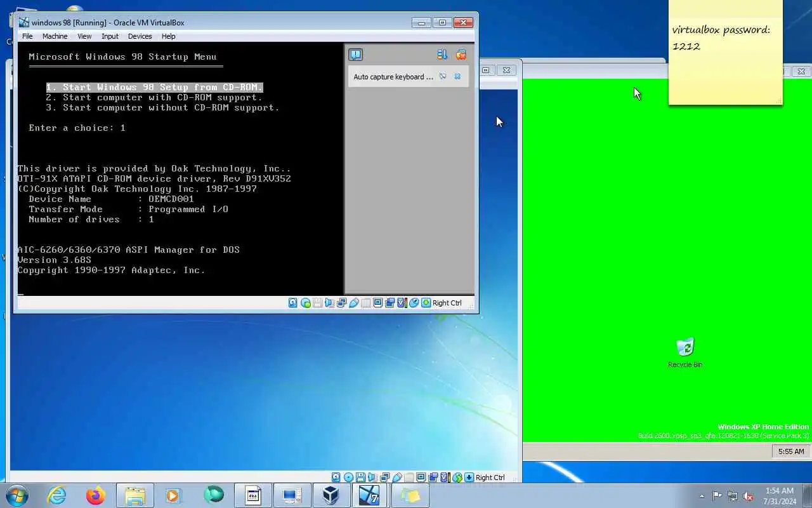Click audio indicator in windows 98 status bar
The height and width of the screenshot is (508, 812).
click(330, 303)
